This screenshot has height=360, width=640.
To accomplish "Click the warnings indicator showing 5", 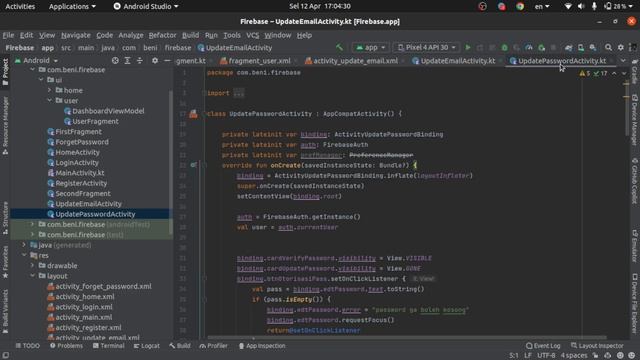I will pyautogui.click(x=585, y=73).
